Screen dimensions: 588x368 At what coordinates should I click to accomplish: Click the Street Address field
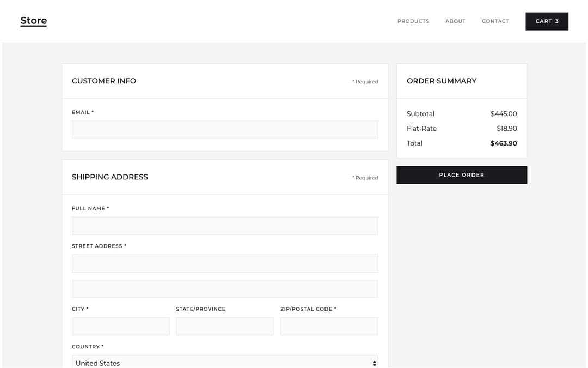tap(225, 263)
